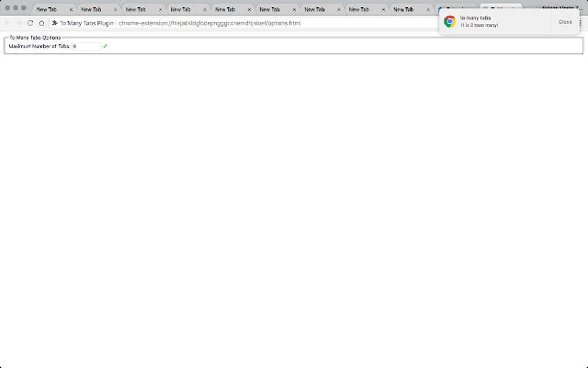Select the second New Tab
This screenshot has width=588, height=368.
coord(92,9)
